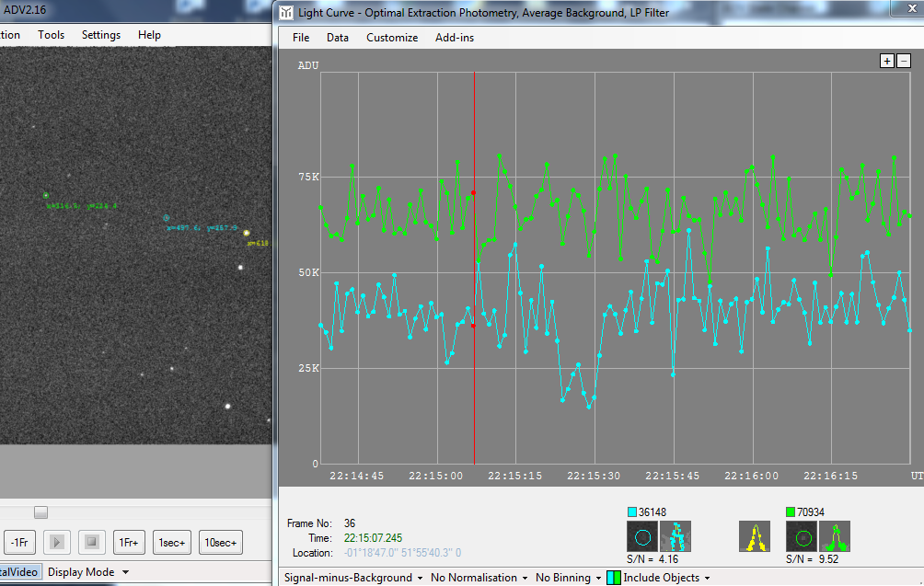924x586 pixels.
Task: Click the green PSF profile thumbnail
Action: [x=835, y=536]
